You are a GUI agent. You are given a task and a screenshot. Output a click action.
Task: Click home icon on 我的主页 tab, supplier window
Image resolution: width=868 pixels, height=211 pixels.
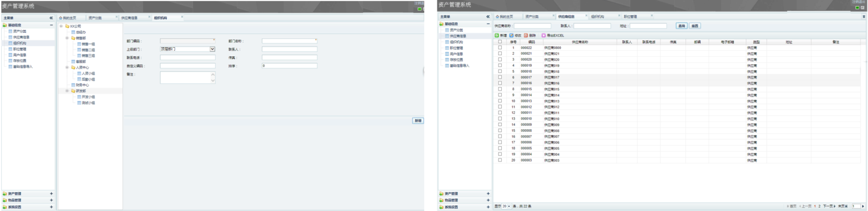point(498,17)
